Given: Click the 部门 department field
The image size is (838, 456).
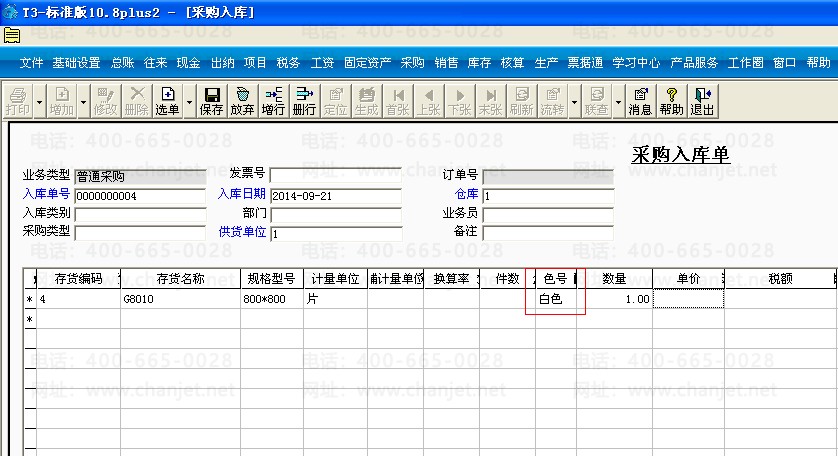Looking at the screenshot, I should coord(336,215).
